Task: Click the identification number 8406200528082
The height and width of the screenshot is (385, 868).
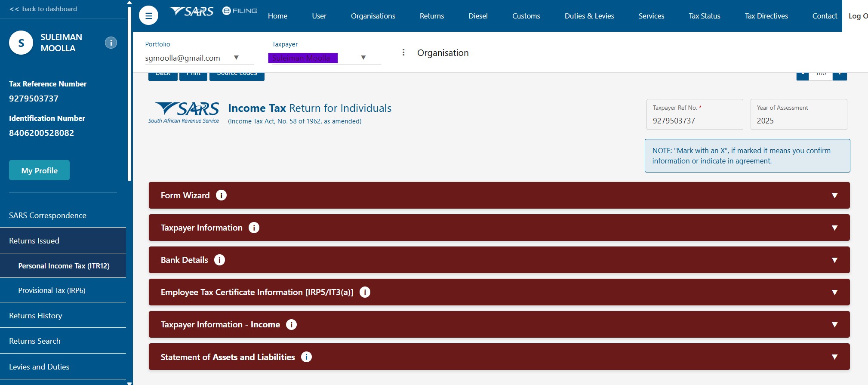Action: point(41,133)
